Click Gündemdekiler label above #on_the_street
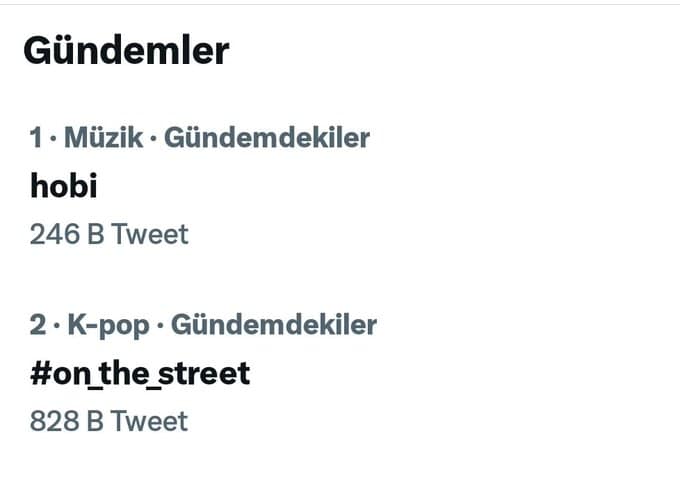The width and height of the screenshot is (680, 477). click(x=274, y=325)
